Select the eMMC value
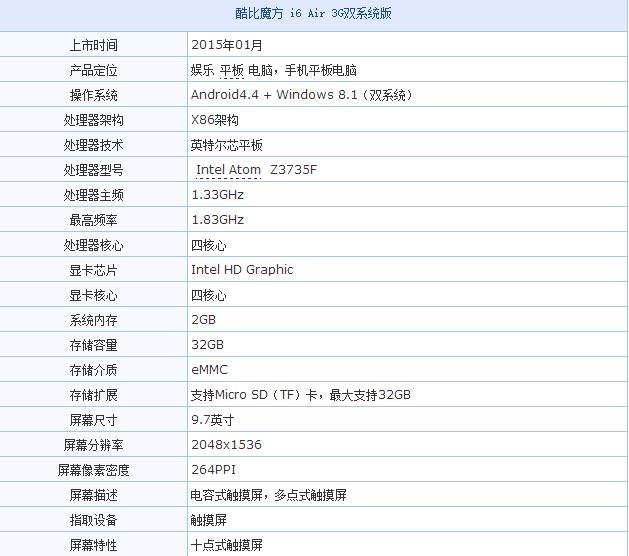Screen dimensions: 629x556 click(x=210, y=369)
